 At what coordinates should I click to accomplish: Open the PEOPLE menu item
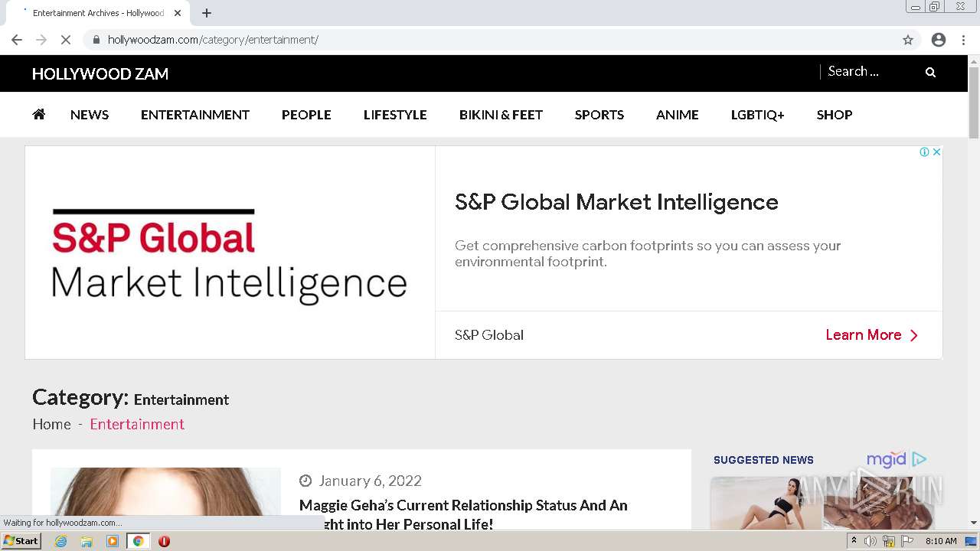click(306, 114)
